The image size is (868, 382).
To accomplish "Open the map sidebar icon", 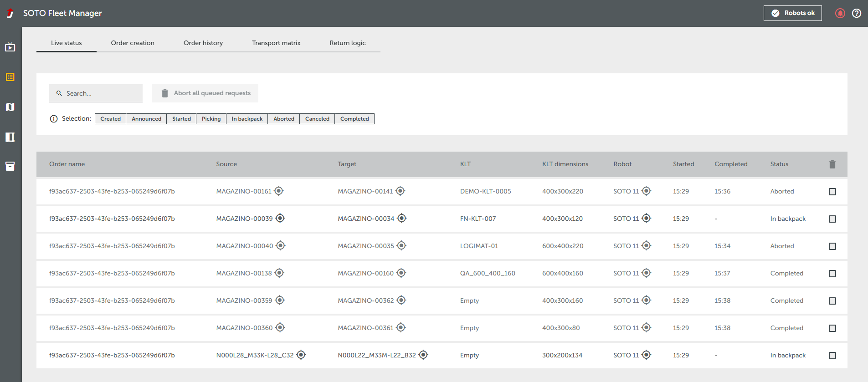I will tap(10, 107).
